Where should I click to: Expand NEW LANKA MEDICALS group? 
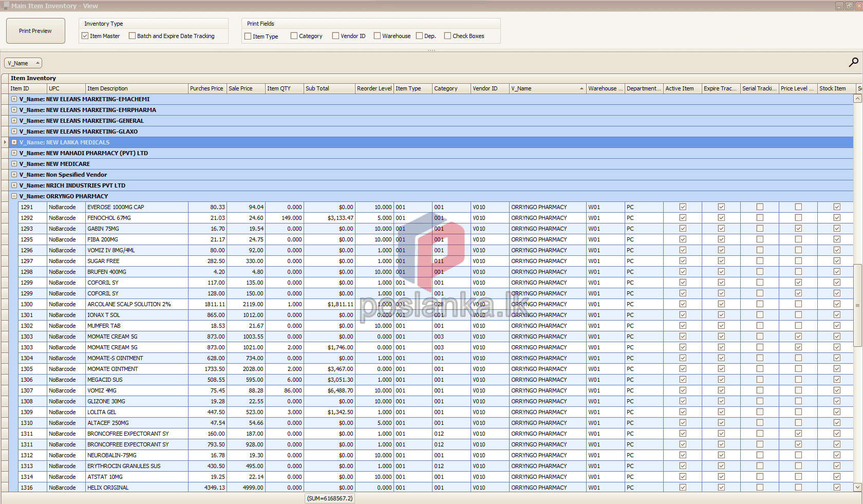tap(14, 142)
